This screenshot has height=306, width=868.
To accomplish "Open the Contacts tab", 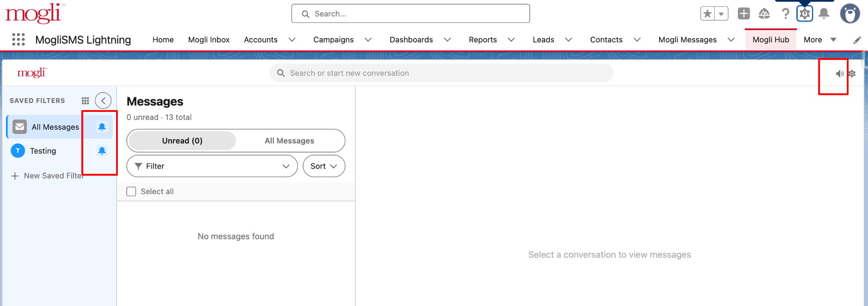I will coord(606,39).
